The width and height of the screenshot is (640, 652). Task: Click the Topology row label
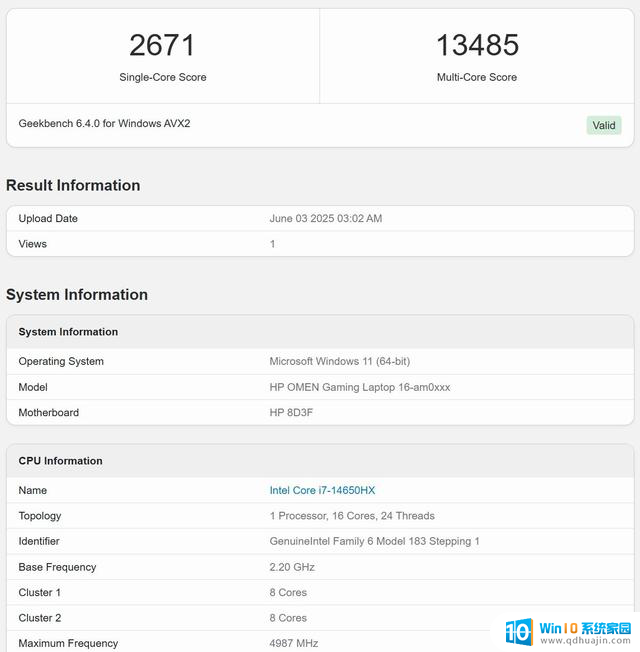pos(40,516)
